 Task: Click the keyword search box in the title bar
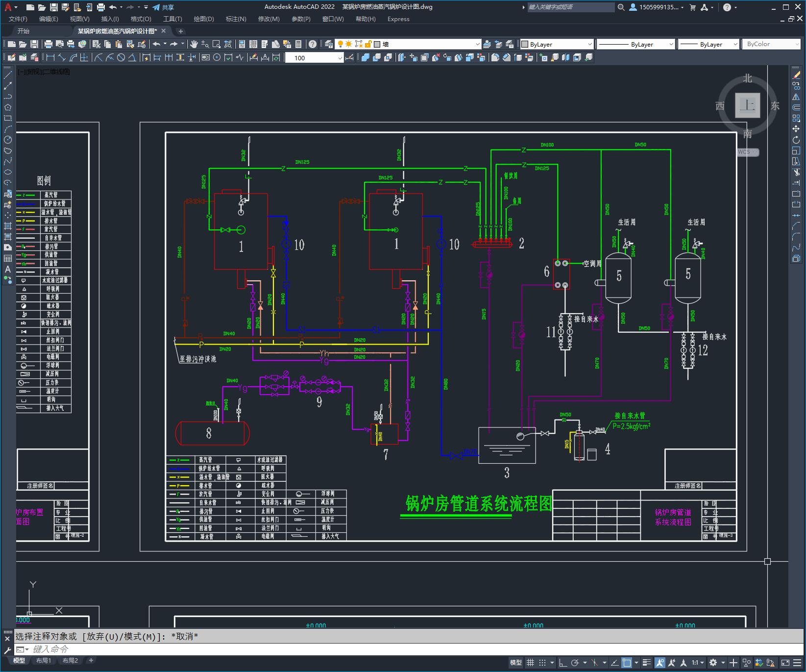tap(571, 7)
